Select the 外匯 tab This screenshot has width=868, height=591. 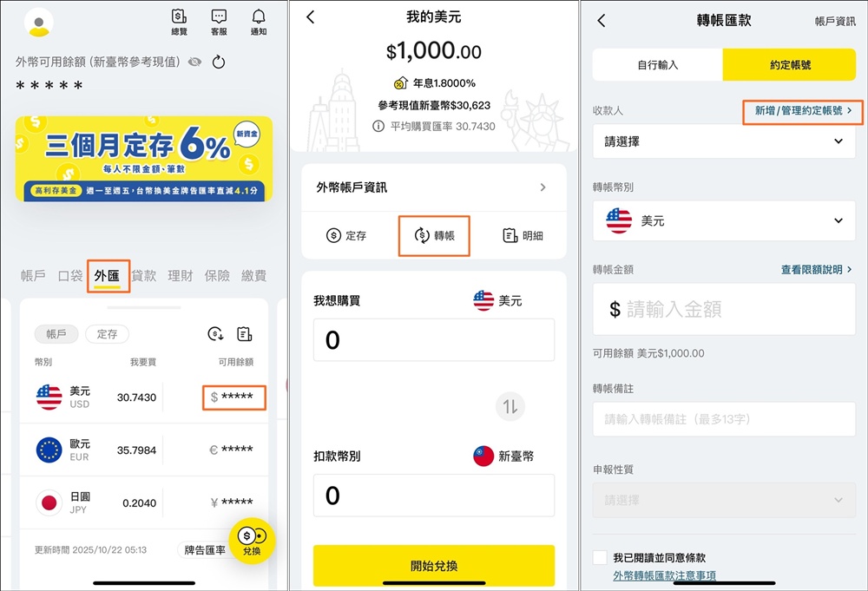pyautogui.click(x=108, y=276)
